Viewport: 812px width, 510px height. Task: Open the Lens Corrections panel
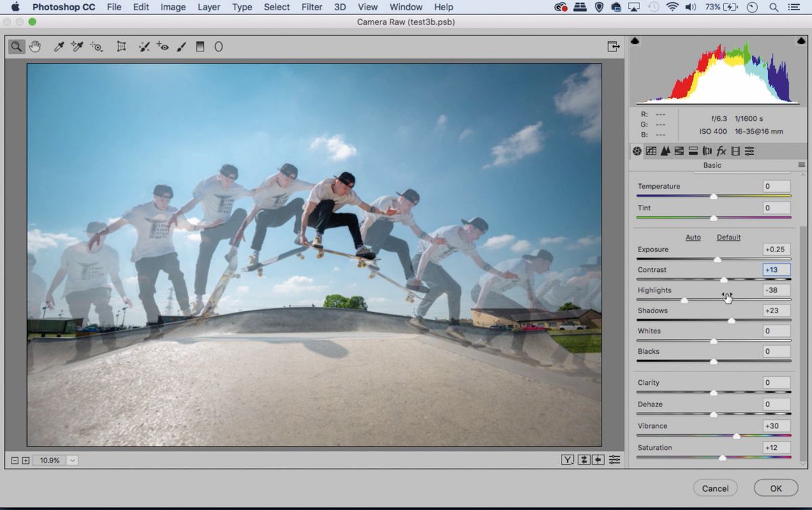click(x=707, y=151)
